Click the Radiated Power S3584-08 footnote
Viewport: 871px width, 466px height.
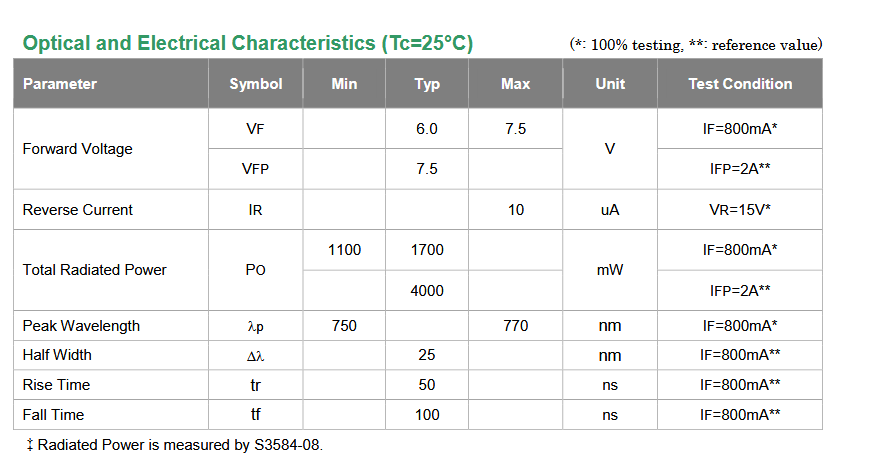174,445
